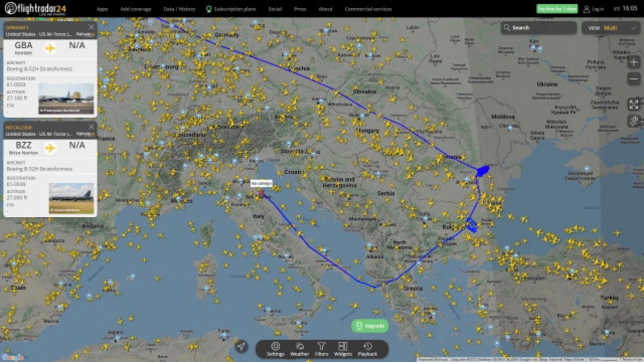The height and width of the screenshot is (362, 644).
Task: Toggle fullscreen map mode
Action: pos(634,104)
